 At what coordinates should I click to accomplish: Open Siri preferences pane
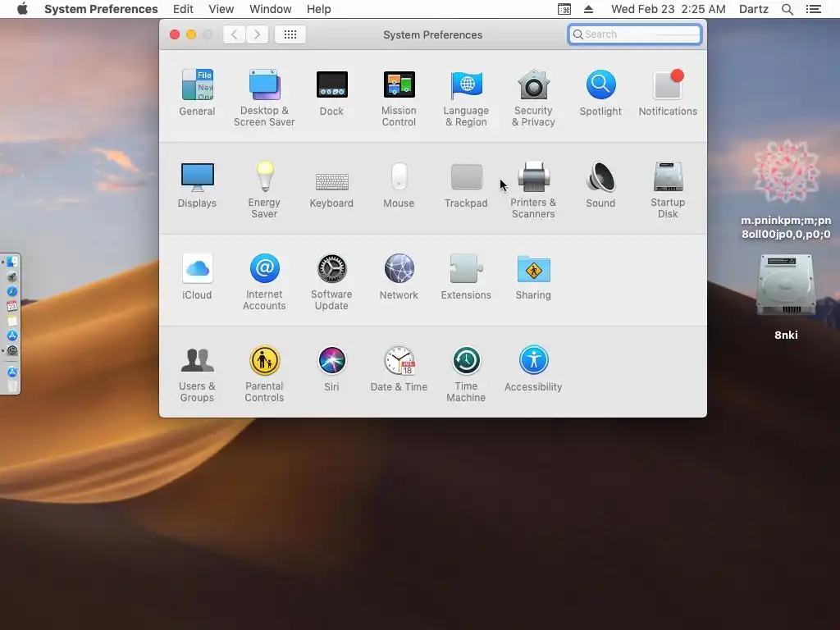tap(331, 368)
